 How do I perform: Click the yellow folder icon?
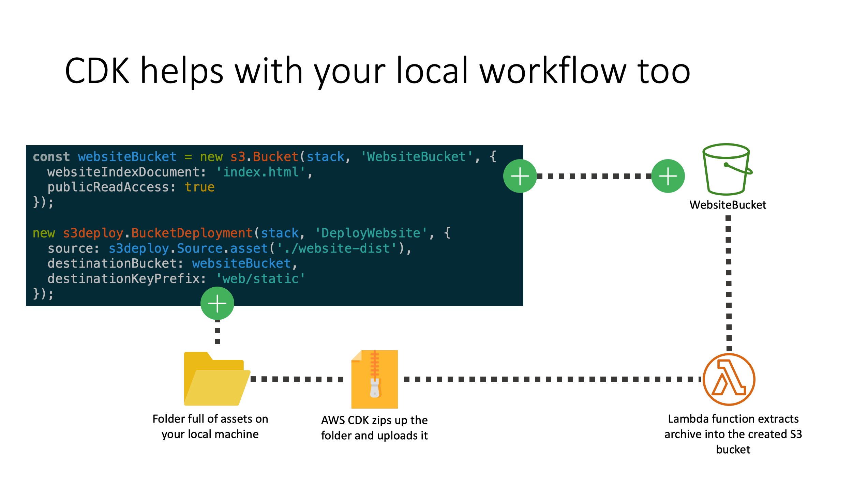coord(217,378)
